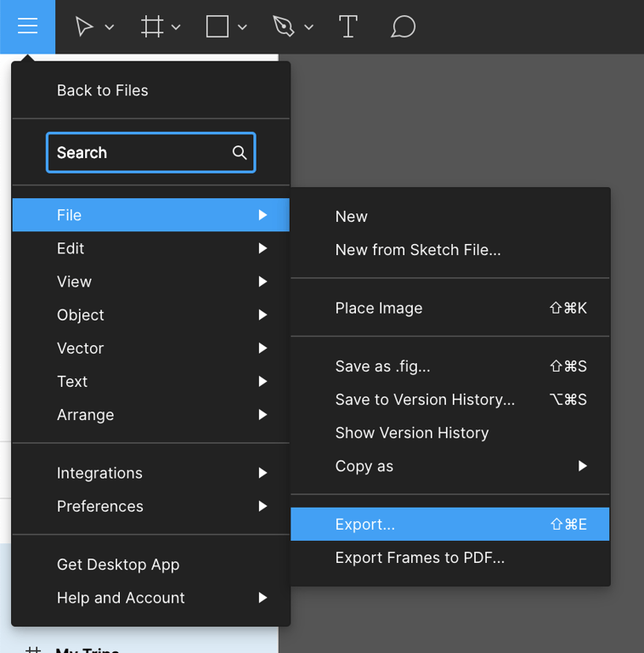Click Back to Files

(102, 90)
